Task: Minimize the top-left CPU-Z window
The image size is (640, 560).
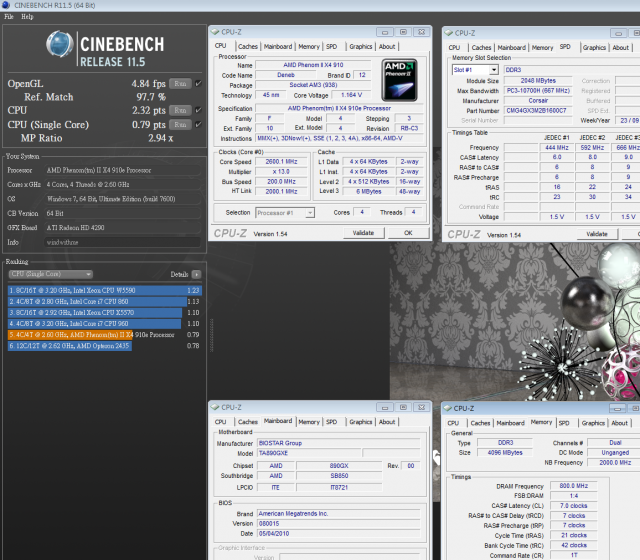Action: click(384, 32)
